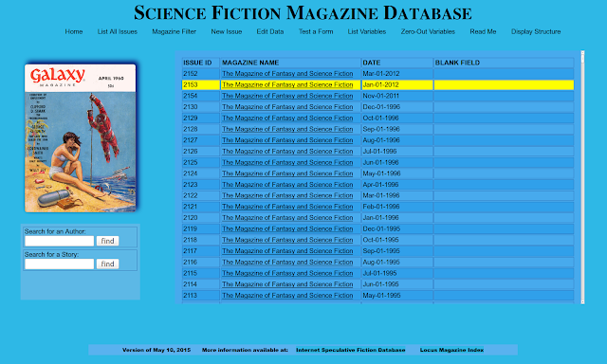Select the Jan-01-2012 date cell
The width and height of the screenshot is (607, 364).
[x=397, y=84]
